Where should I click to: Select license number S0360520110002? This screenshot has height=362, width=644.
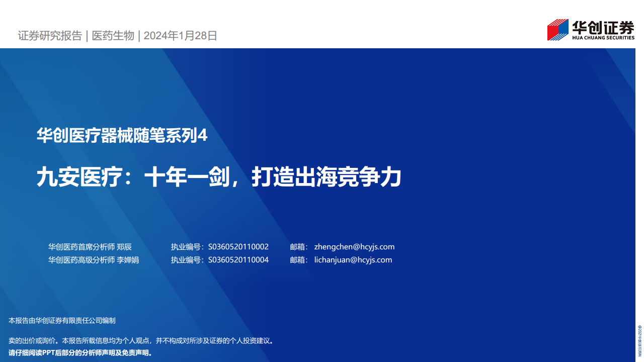[x=238, y=247]
